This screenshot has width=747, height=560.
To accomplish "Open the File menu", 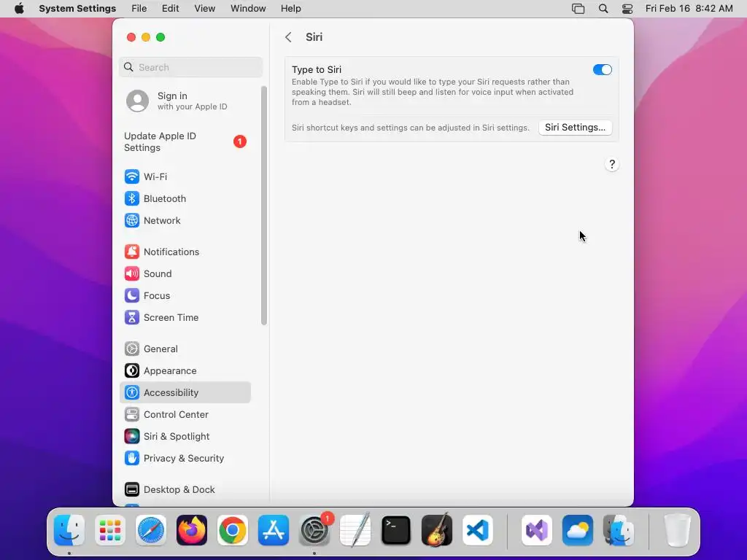I will pyautogui.click(x=139, y=9).
